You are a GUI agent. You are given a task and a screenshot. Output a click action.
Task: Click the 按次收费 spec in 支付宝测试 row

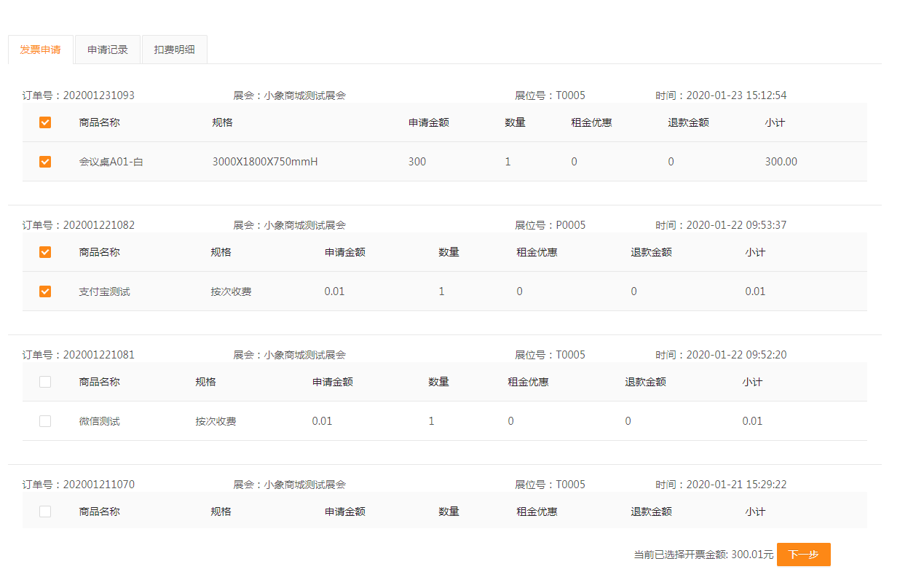point(232,291)
